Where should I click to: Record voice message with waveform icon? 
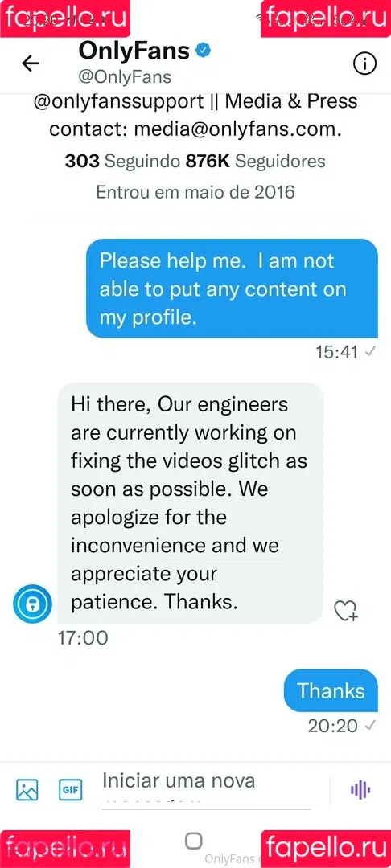tap(360, 789)
